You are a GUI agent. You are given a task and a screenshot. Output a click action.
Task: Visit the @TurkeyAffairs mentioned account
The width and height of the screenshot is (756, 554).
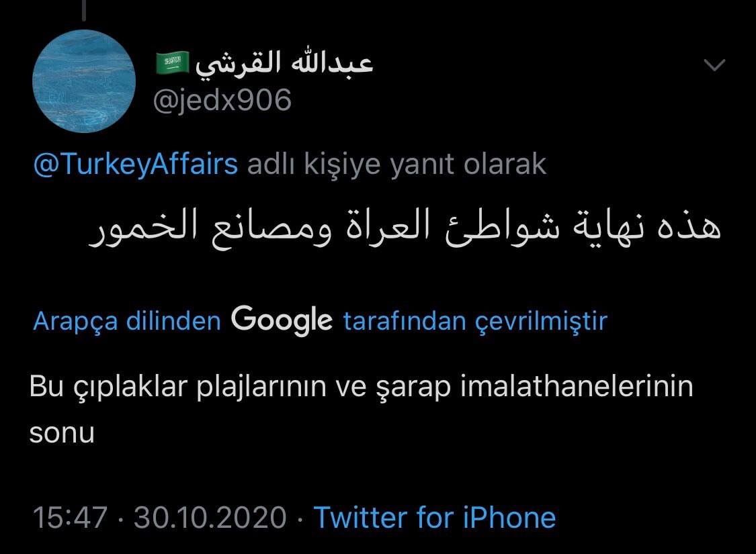point(136,164)
